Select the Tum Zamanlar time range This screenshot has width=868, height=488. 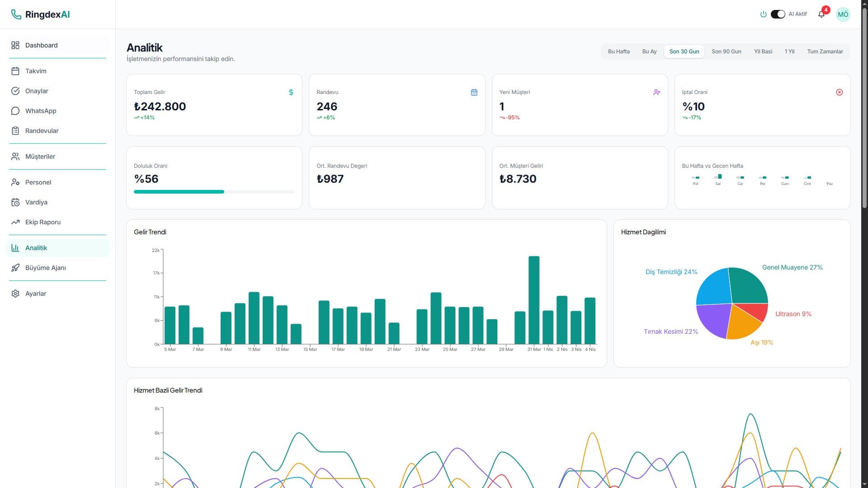(x=825, y=52)
